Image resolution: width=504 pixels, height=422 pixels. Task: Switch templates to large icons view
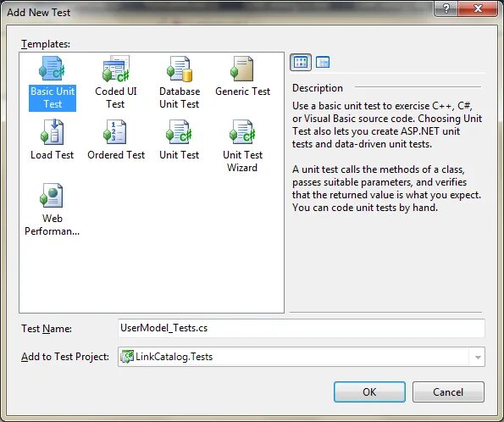pos(301,62)
